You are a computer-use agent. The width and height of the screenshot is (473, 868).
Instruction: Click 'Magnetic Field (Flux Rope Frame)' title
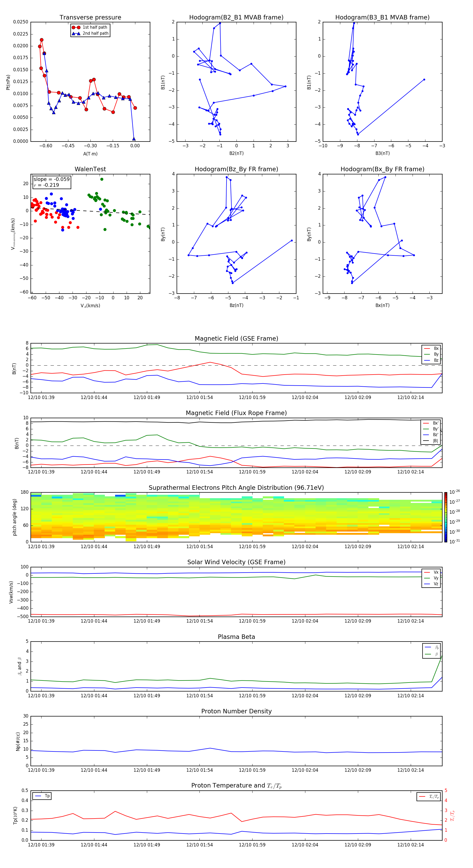pyautogui.click(x=236, y=413)
